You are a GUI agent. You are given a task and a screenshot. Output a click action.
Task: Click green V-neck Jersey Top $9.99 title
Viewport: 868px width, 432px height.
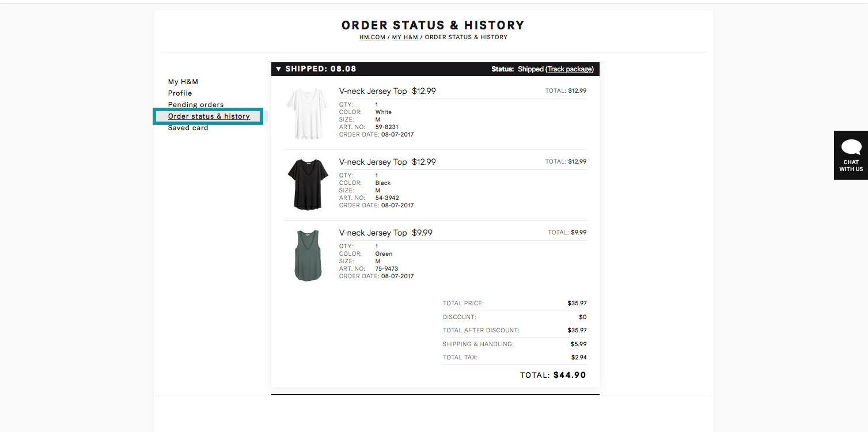pos(386,233)
